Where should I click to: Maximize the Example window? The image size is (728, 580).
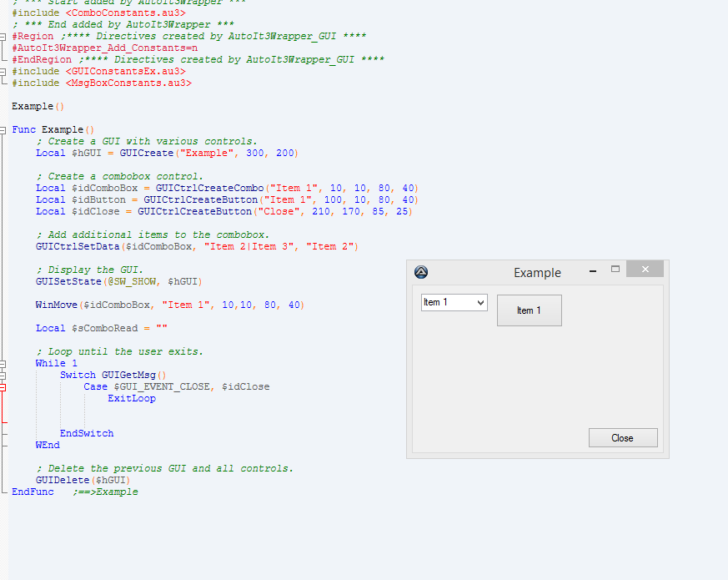coord(615,270)
